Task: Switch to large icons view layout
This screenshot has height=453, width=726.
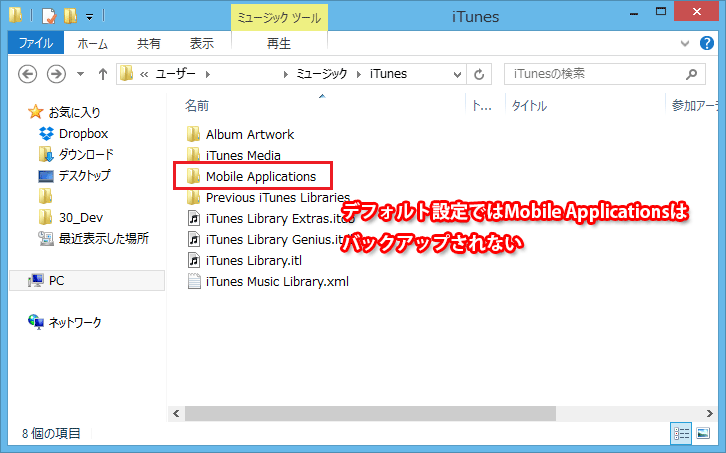Action: [703, 434]
